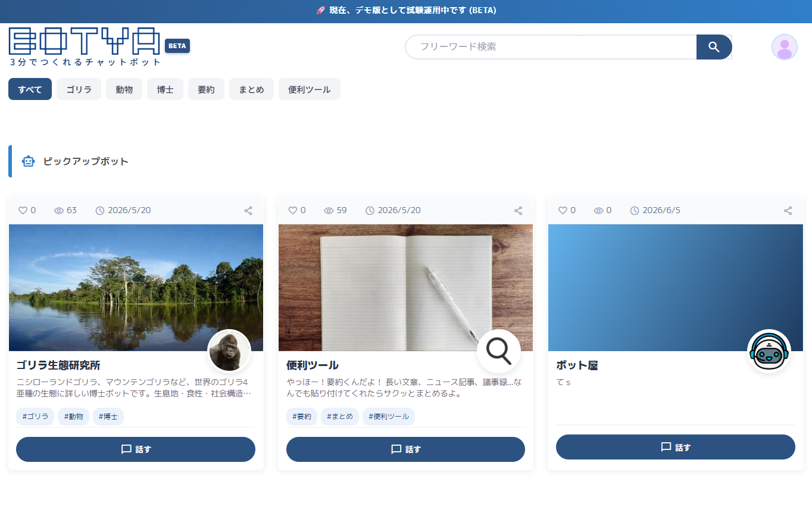The width and height of the screenshot is (812, 519).
Task: Click the ボット屋 card title
Action: point(577,365)
